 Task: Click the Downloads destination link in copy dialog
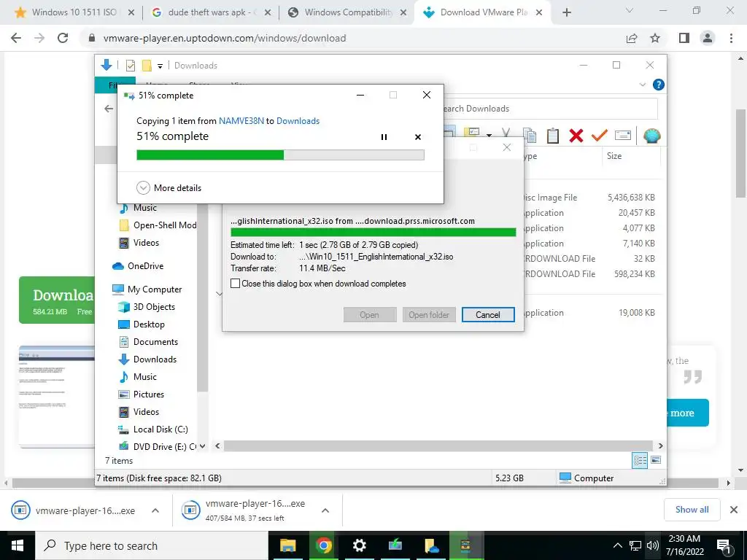coord(298,121)
